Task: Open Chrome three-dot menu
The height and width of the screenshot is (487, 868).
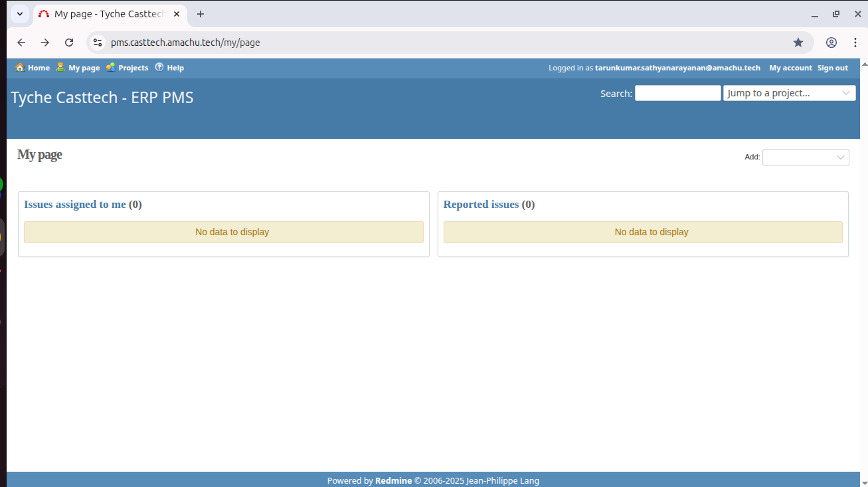Action: click(x=855, y=43)
